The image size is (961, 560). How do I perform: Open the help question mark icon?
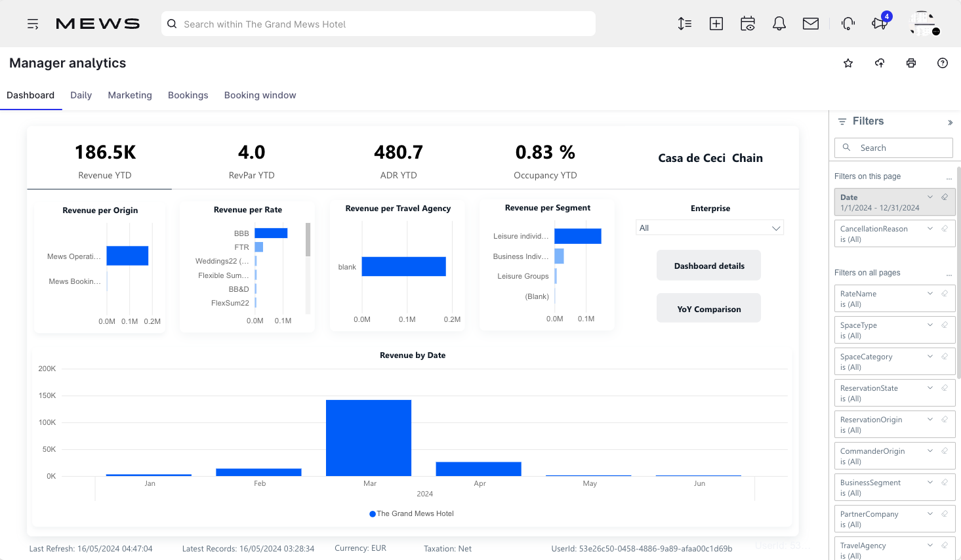click(x=943, y=62)
